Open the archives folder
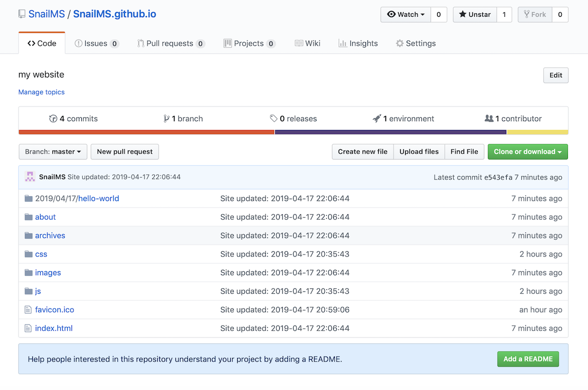Image resolution: width=588 pixels, height=390 pixels. (x=50, y=235)
